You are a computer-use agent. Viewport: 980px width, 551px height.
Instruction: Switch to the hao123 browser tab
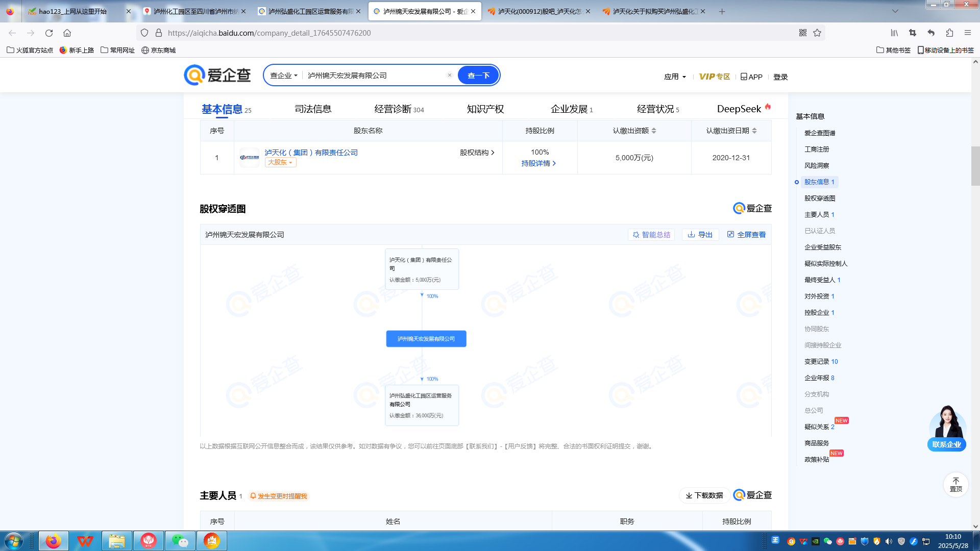[79, 11]
